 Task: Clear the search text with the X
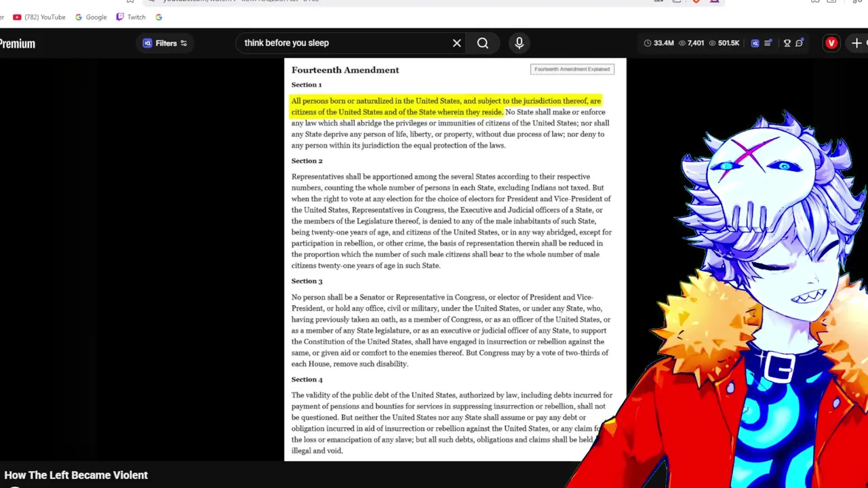coord(457,43)
